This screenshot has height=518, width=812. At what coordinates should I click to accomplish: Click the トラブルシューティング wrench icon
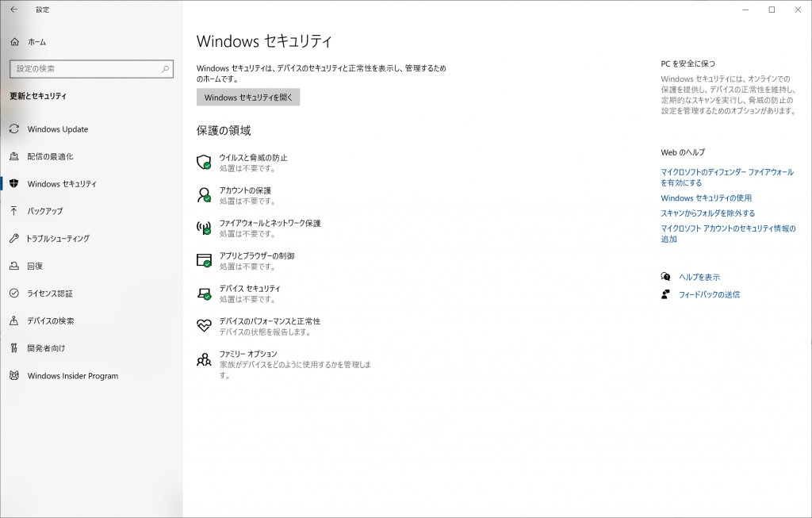tap(14, 238)
